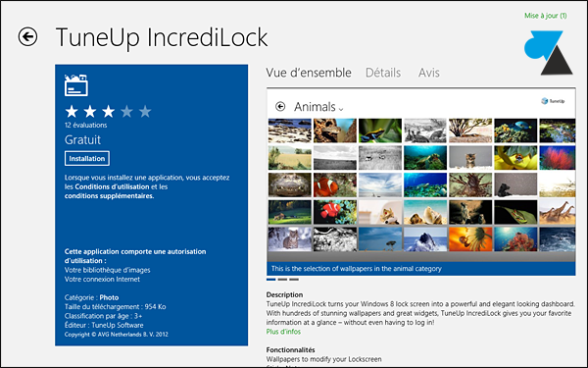Click the back arrow inside the Animals screenshot
588x368 pixels.
(x=280, y=107)
